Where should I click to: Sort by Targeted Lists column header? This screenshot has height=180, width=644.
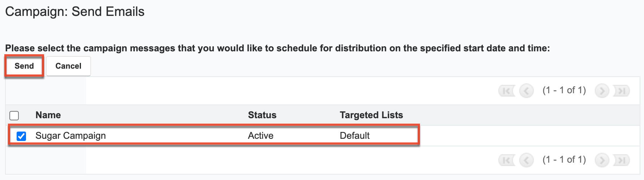click(x=371, y=115)
